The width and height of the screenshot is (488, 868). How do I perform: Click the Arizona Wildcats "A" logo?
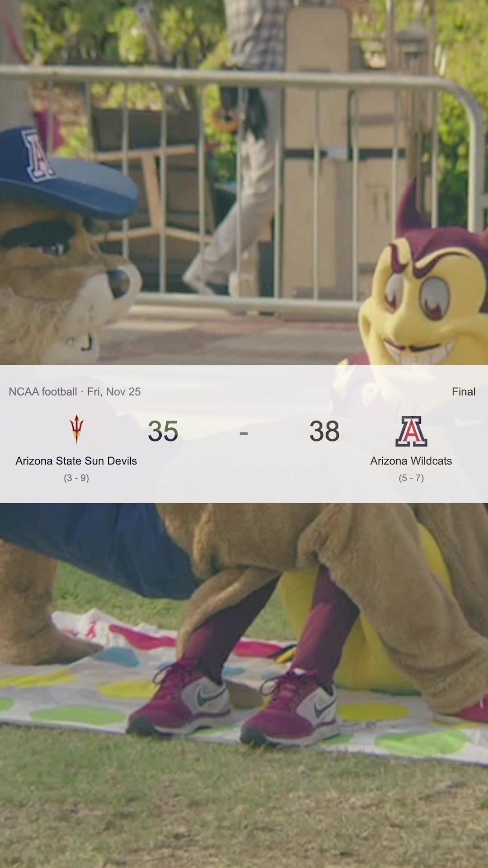411,431
